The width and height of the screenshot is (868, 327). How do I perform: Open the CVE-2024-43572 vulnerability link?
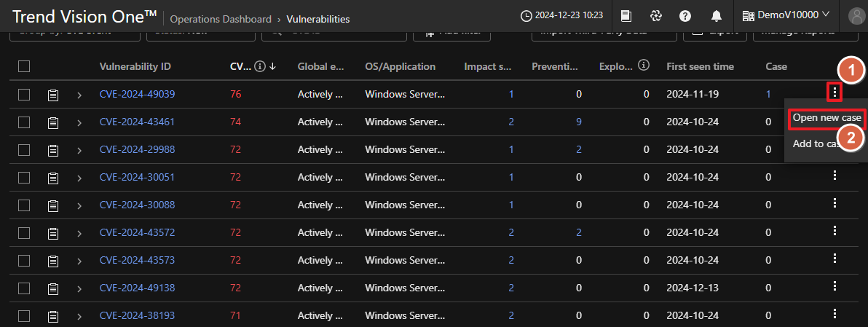pyautogui.click(x=137, y=232)
